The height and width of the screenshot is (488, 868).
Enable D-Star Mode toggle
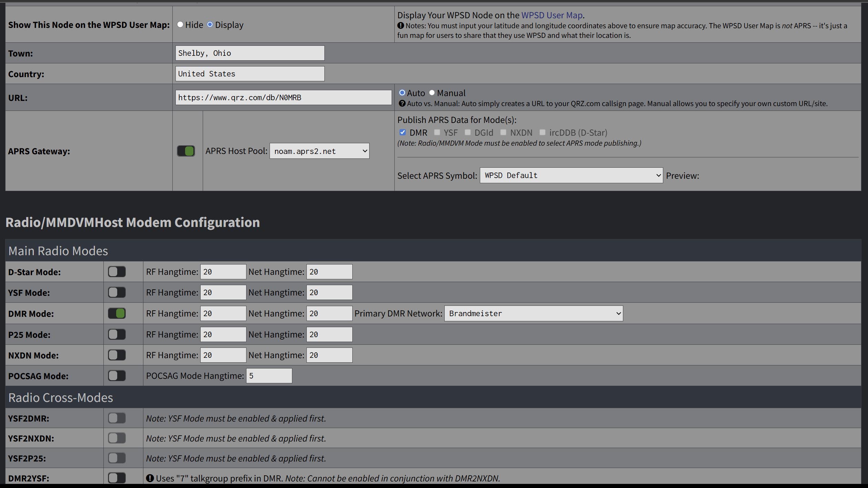click(117, 272)
